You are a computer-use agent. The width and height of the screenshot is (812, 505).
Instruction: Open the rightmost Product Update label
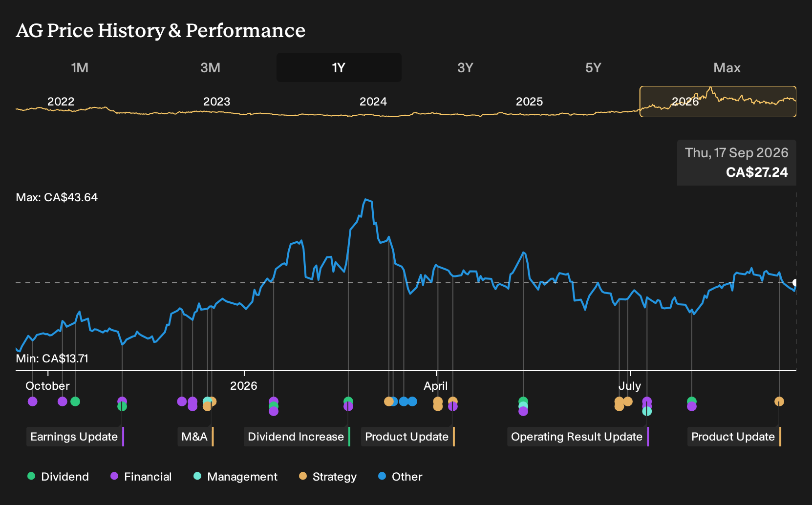click(734, 437)
